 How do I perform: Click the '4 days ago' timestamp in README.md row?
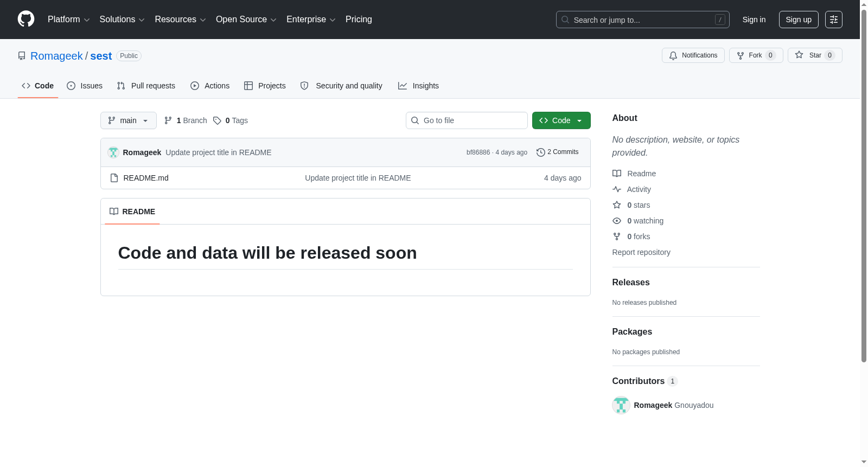(563, 178)
